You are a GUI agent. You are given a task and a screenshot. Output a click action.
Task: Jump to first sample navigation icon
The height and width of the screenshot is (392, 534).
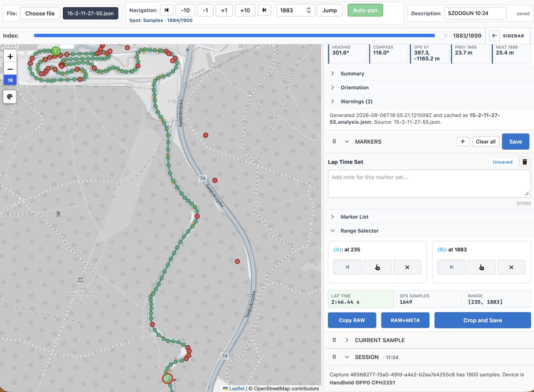tap(166, 10)
